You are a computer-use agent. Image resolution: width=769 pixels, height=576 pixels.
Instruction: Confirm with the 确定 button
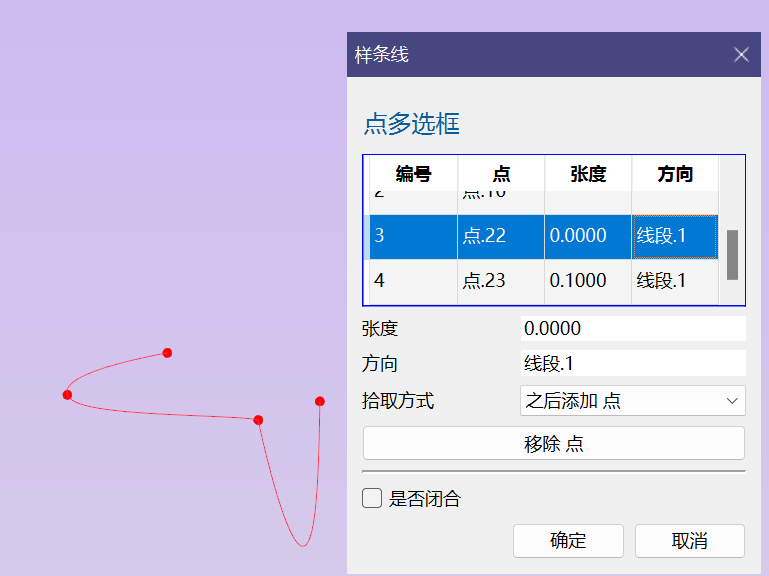(568, 541)
